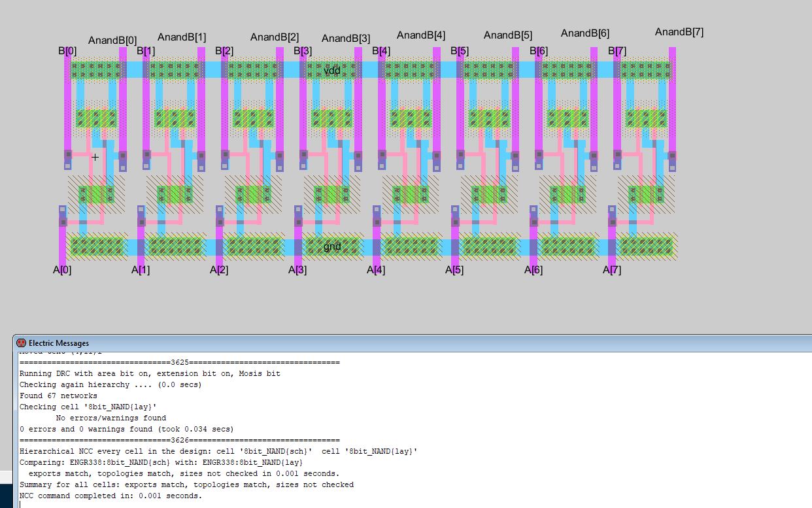Screen dimensions: 812x508
Task: Select the A[2] export label
Action: click(x=219, y=269)
